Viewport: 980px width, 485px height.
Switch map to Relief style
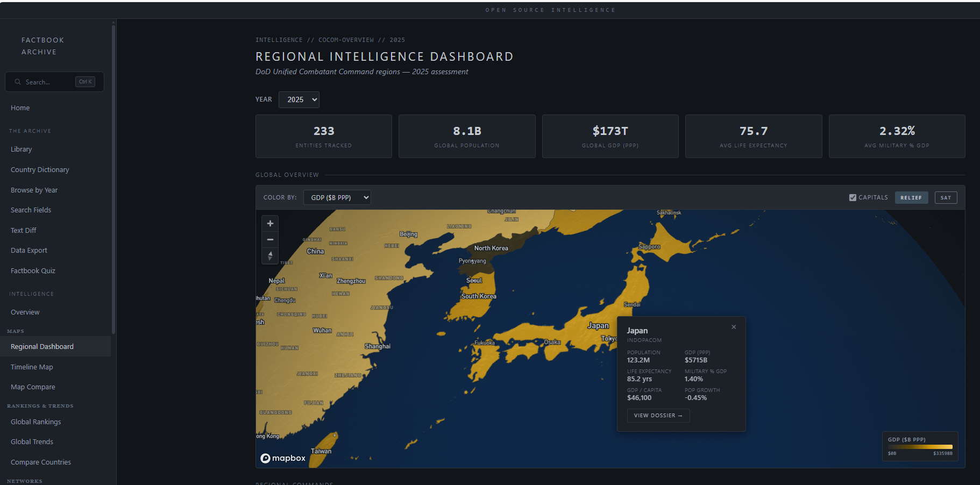pyautogui.click(x=911, y=198)
